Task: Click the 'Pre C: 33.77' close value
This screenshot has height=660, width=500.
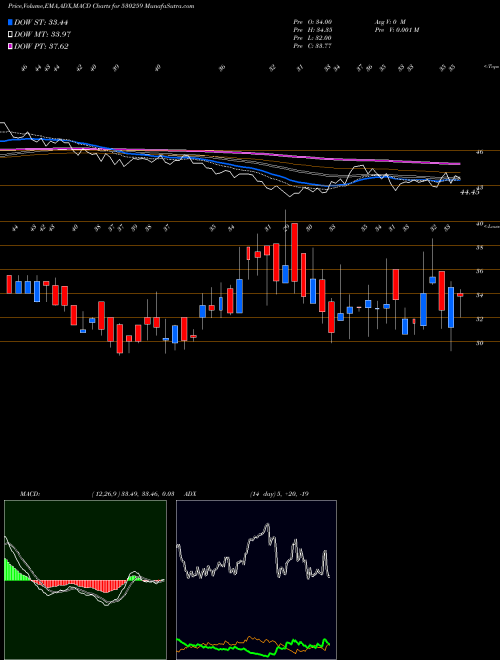Action: tap(312, 46)
